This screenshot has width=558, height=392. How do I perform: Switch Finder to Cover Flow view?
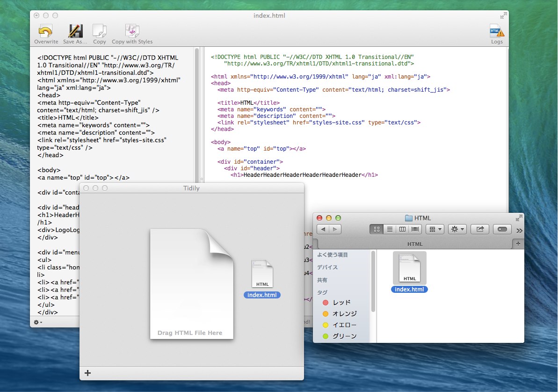pos(415,229)
